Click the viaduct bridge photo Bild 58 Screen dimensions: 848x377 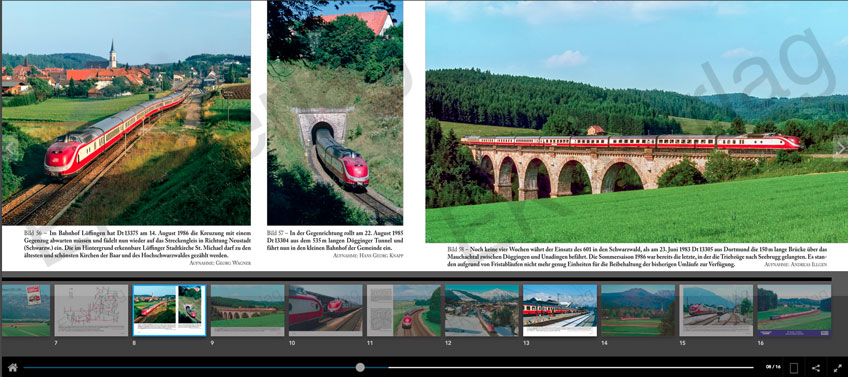[x=637, y=121]
